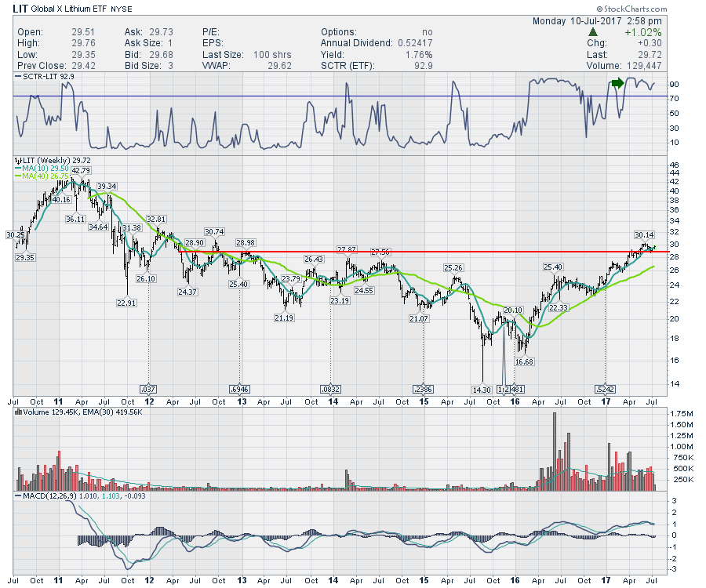Click the .0832 dividend marker
The height and width of the screenshot is (588, 706).
point(330,389)
